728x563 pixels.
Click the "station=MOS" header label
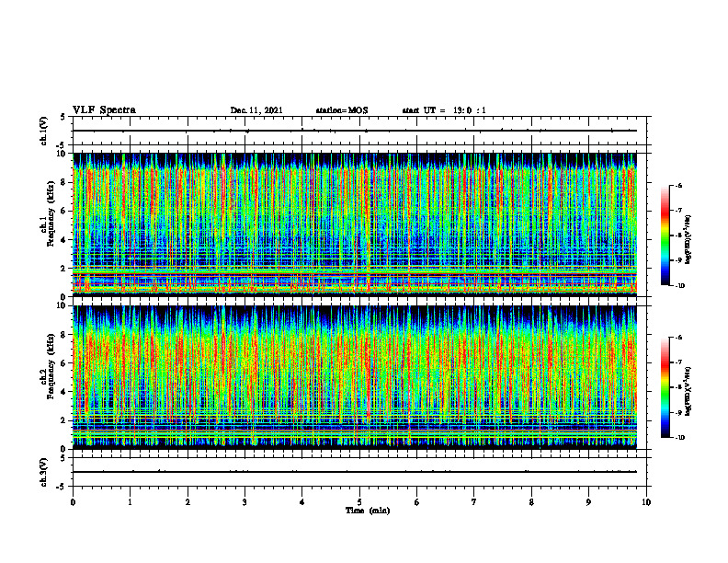(x=342, y=110)
